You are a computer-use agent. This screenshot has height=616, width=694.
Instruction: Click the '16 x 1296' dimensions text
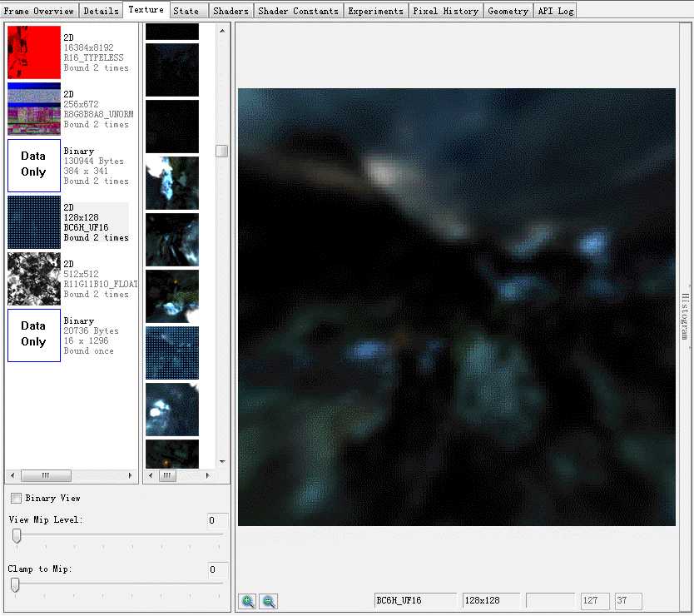pyautogui.click(x=86, y=341)
